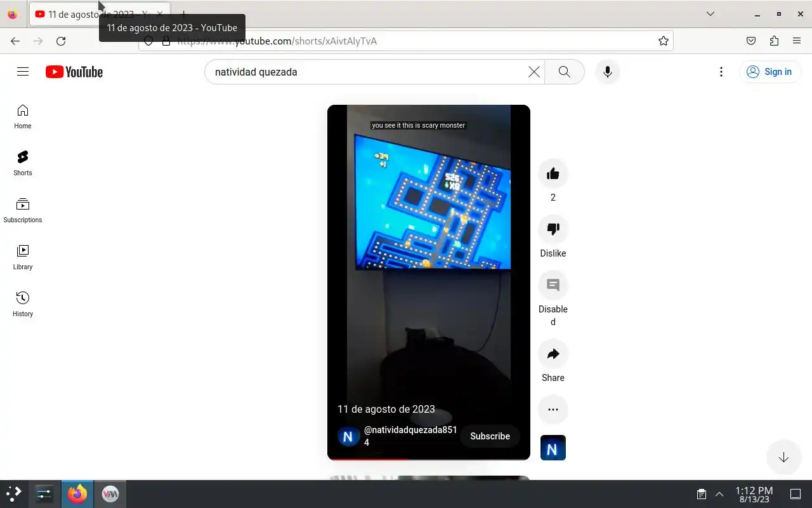This screenshot has height=508, width=812.
Task: Open the system settings taskbar icon
Action: [44, 493]
